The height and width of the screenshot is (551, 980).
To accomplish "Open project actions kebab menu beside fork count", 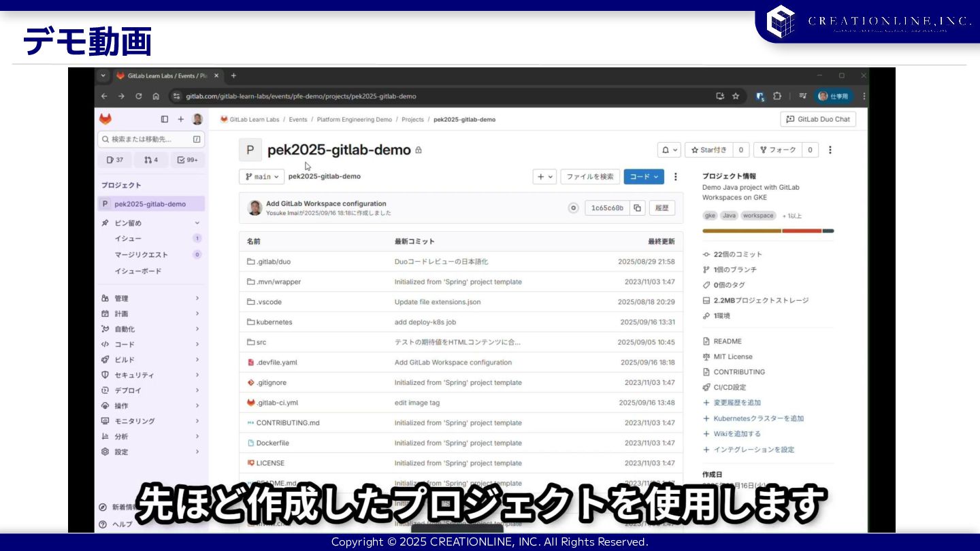I will (x=830, y=150).
